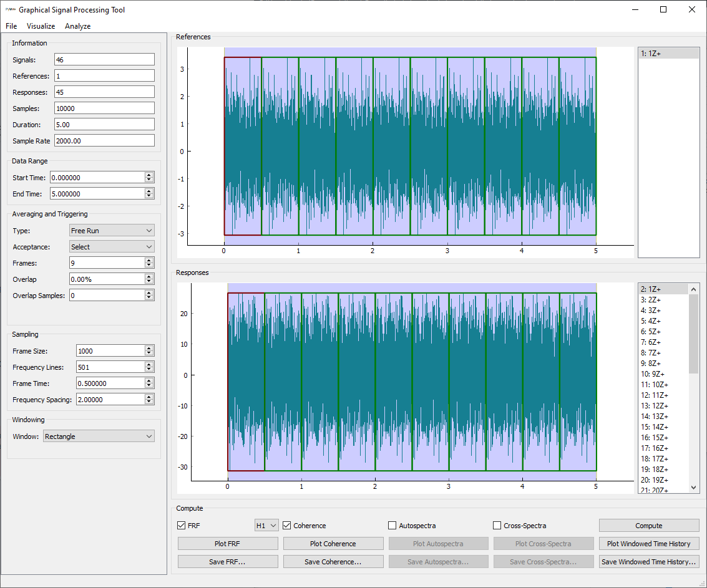Open the averaging Type dropdown

[112, 231]
